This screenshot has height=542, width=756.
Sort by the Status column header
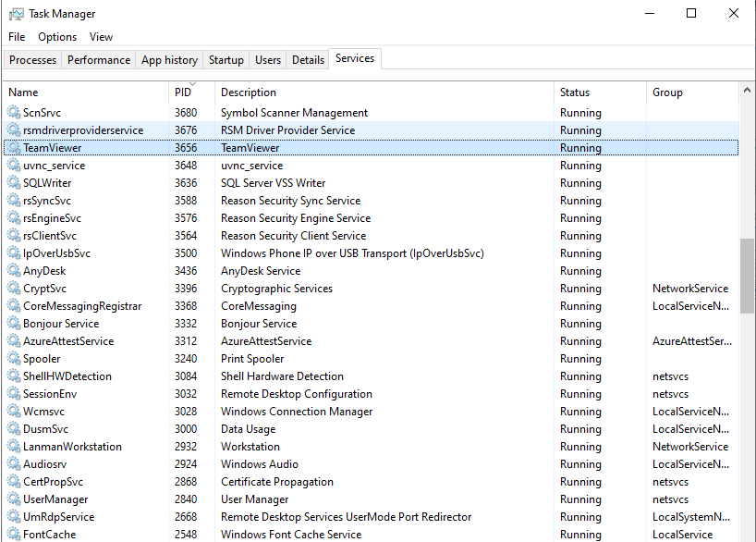tap(600, 92)
